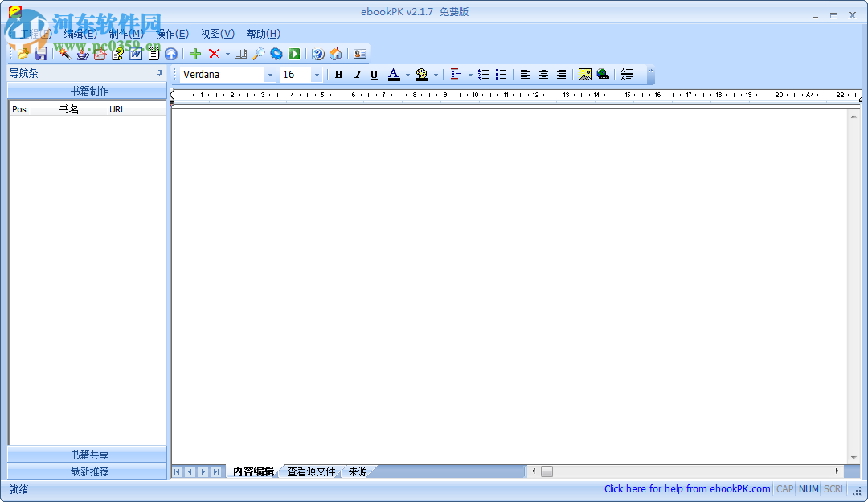The image size is (868, 502).
Task: Toggle underline formatting
Action: (375, 74)
